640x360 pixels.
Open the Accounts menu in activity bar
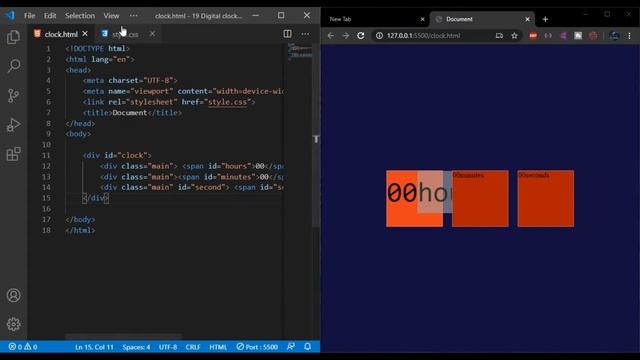click(13, 295)
